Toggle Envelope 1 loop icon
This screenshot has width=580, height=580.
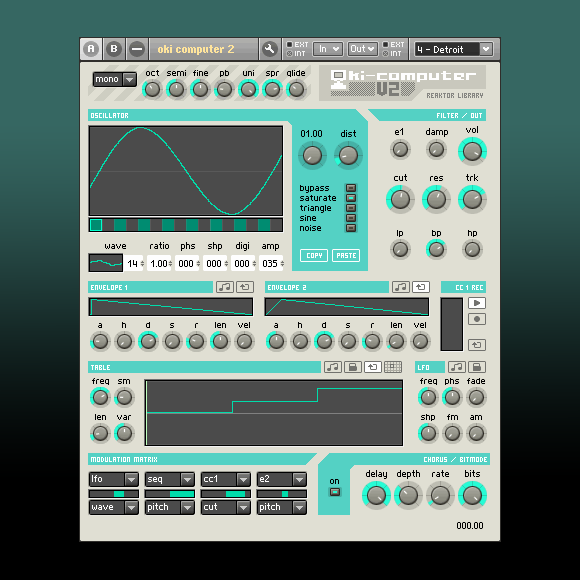(245, 287)
